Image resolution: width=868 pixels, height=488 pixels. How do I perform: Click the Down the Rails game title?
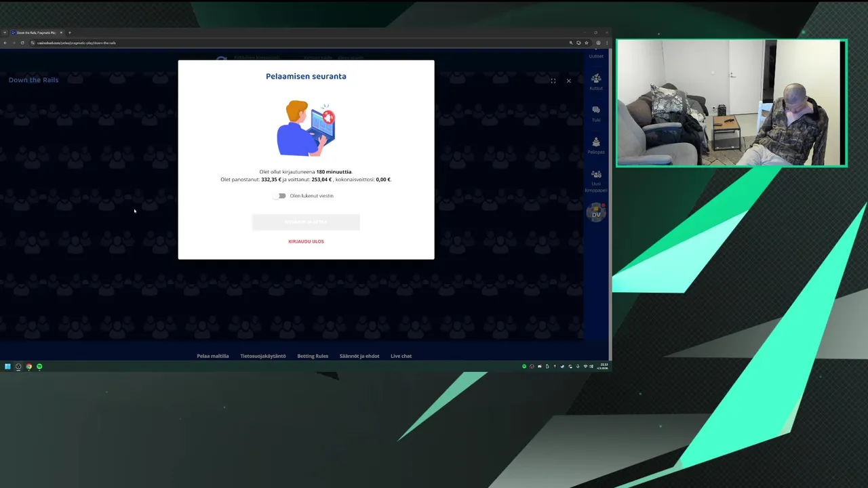(x=33, y=80)
